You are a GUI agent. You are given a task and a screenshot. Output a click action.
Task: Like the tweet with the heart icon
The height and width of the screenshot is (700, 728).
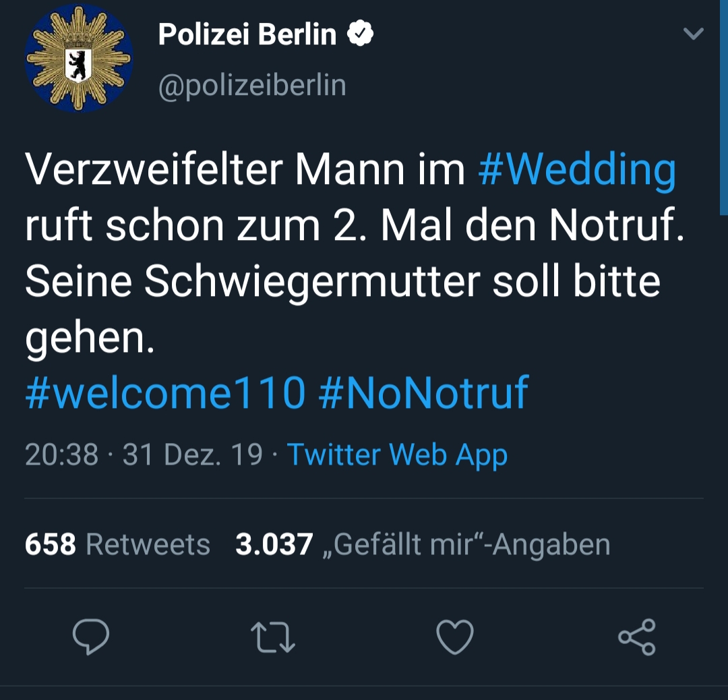pos(455,637)
